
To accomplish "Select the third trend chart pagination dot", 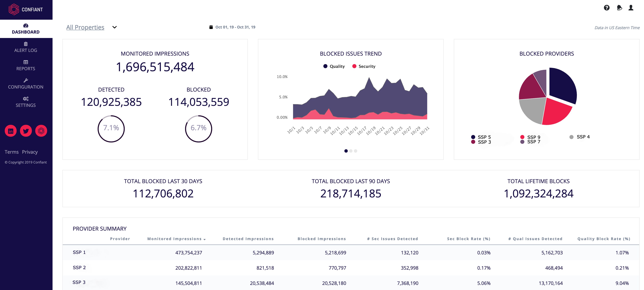I will pos(356,151).
